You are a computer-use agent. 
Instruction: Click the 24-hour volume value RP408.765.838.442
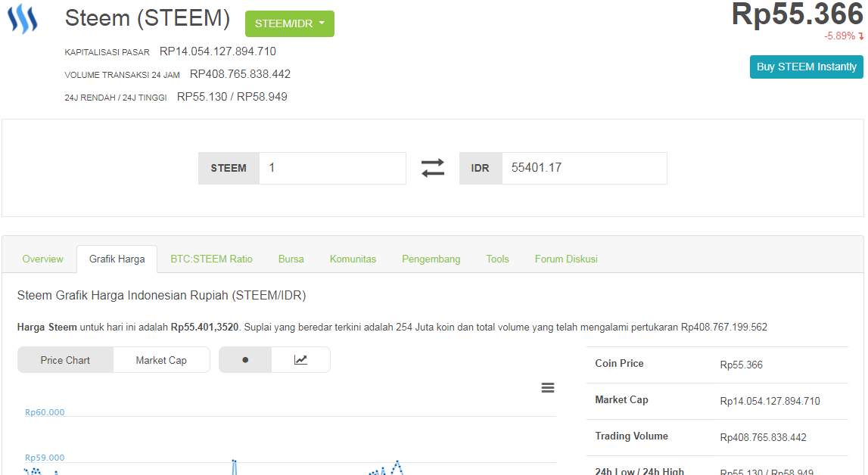240,74
